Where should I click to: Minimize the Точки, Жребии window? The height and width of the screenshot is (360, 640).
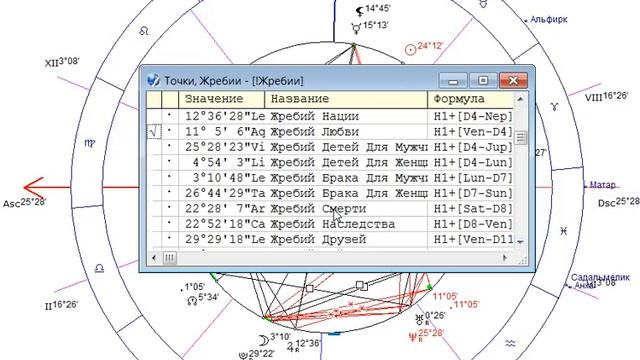453,81
